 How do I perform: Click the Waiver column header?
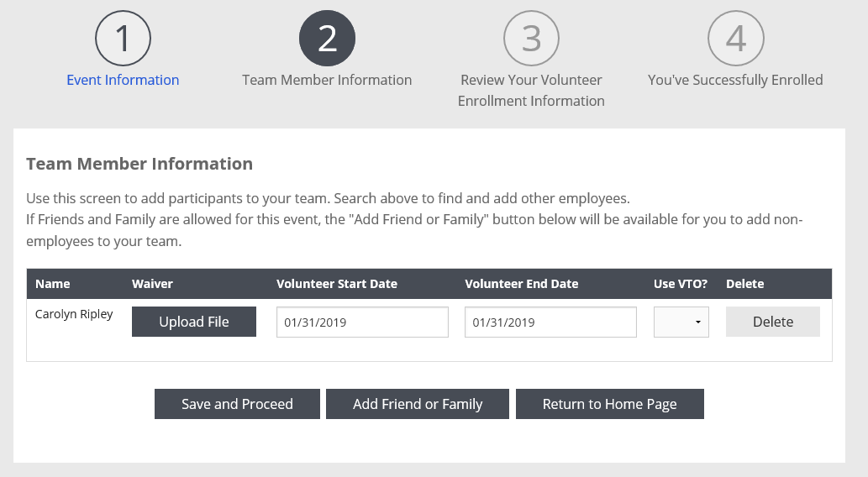pos(152,284)
